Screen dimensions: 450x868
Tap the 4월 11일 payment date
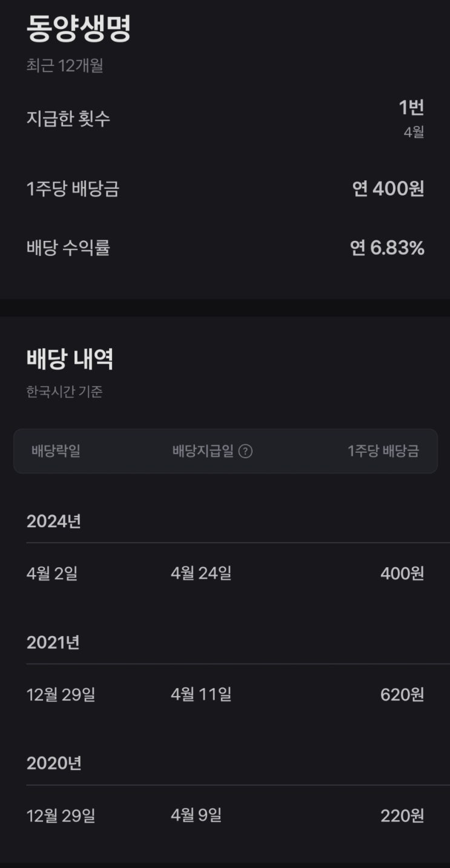click(x=201, y=694)
